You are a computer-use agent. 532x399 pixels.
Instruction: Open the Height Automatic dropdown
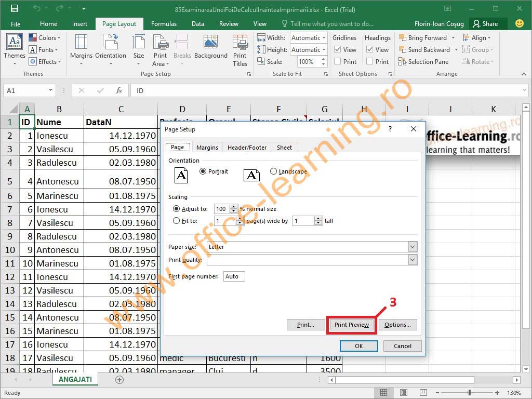coord(324,49)
